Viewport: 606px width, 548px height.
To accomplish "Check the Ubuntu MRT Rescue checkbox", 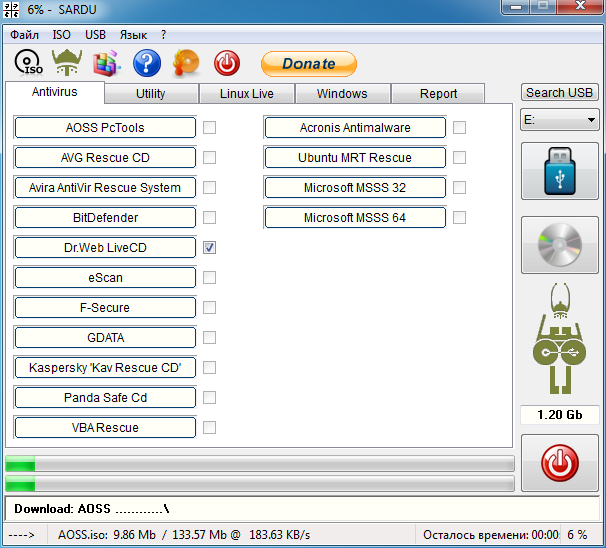I will [x=460, y=158].
